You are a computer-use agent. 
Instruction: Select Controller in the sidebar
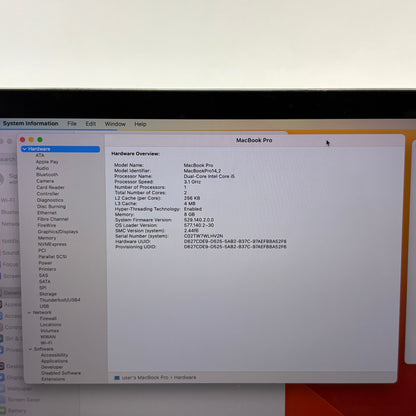[x=48, y=194]
